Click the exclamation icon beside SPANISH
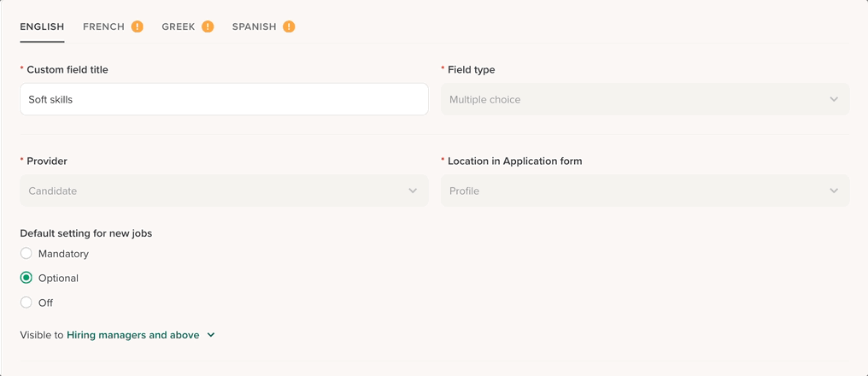 coord(289,26)
